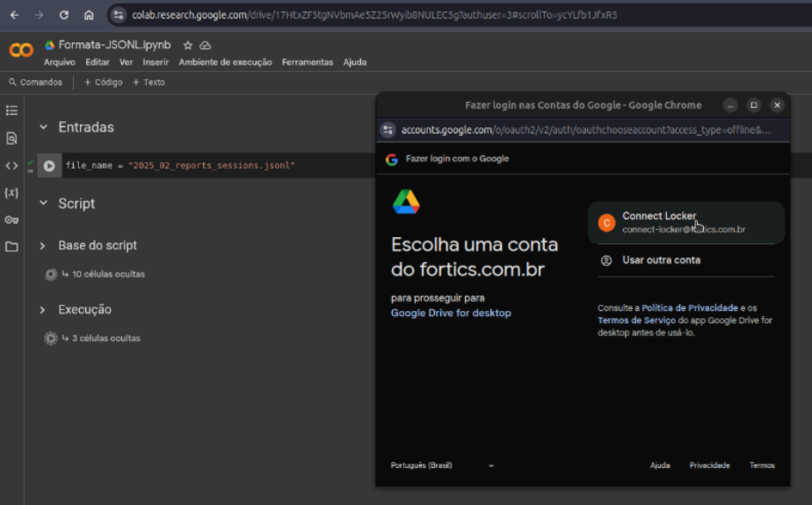Show the 10 células ocultas

(108, 274)
